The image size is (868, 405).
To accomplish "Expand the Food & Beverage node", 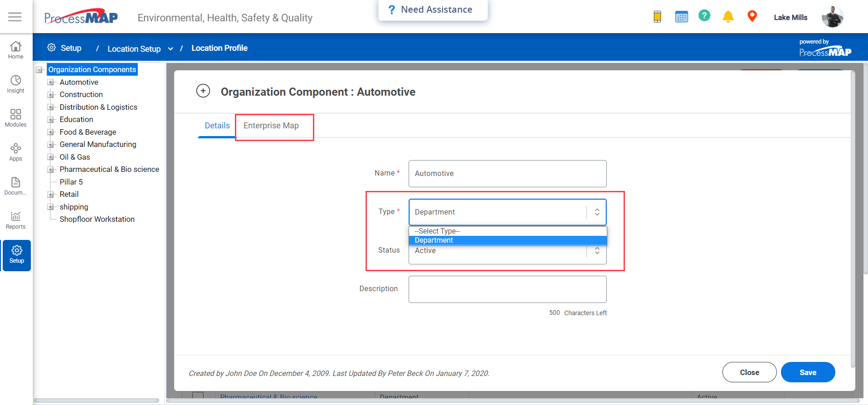I will (x=51, y=132).
